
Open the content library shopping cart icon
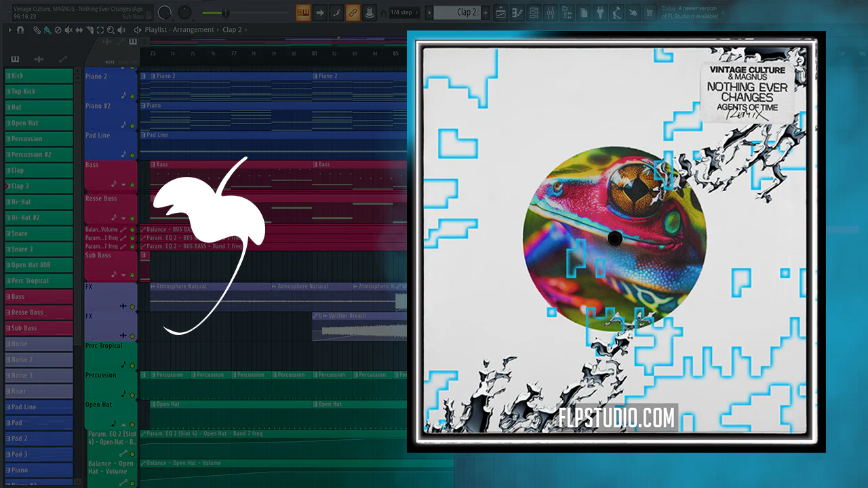[650, 12]
